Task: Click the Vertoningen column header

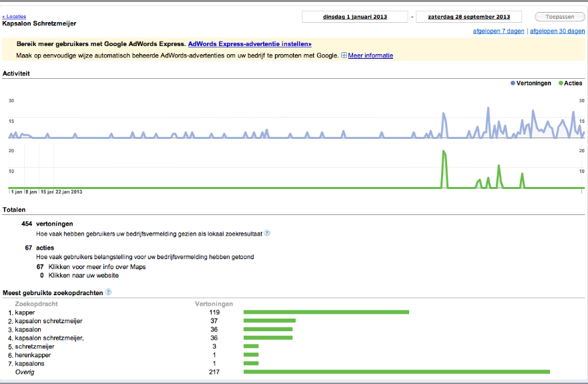Action: [x=214, y=304]
